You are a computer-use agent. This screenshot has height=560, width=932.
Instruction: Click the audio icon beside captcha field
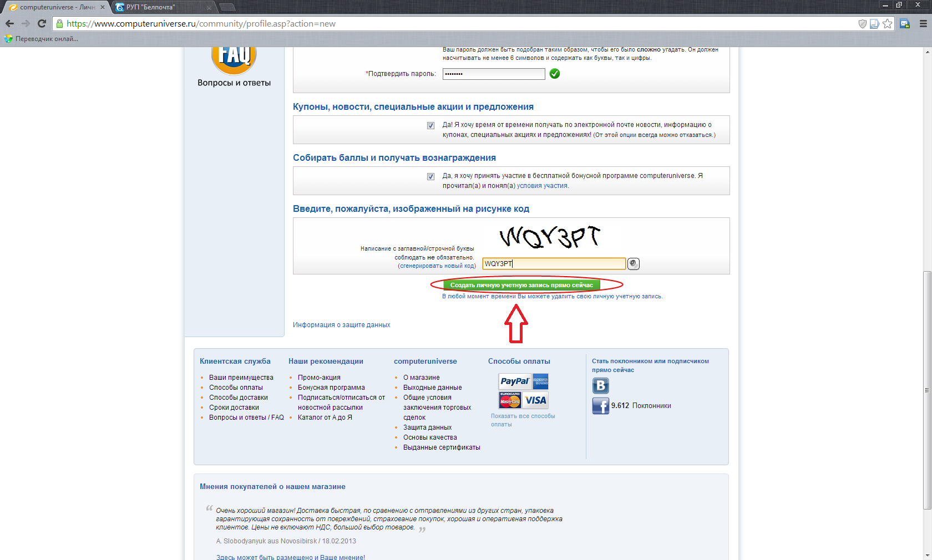[634, 264]
